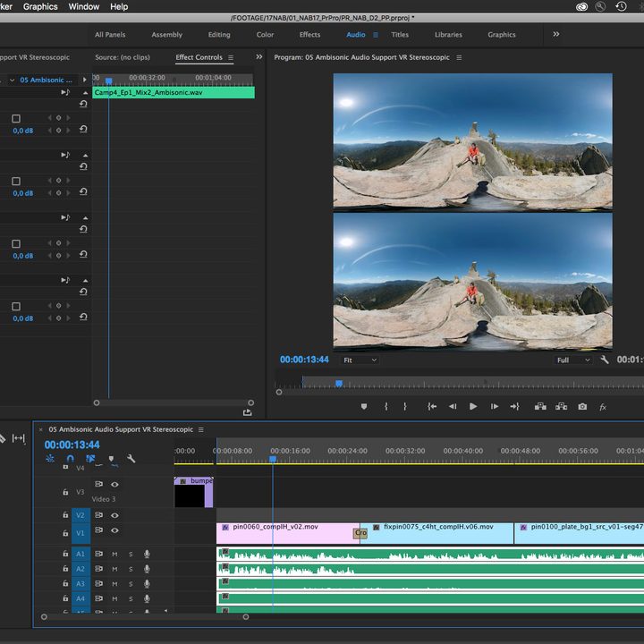Open workspace overflow chevron after Graphics
Image resolution: width=644 pixels, height=644 pixels.
tap(555, 34)
